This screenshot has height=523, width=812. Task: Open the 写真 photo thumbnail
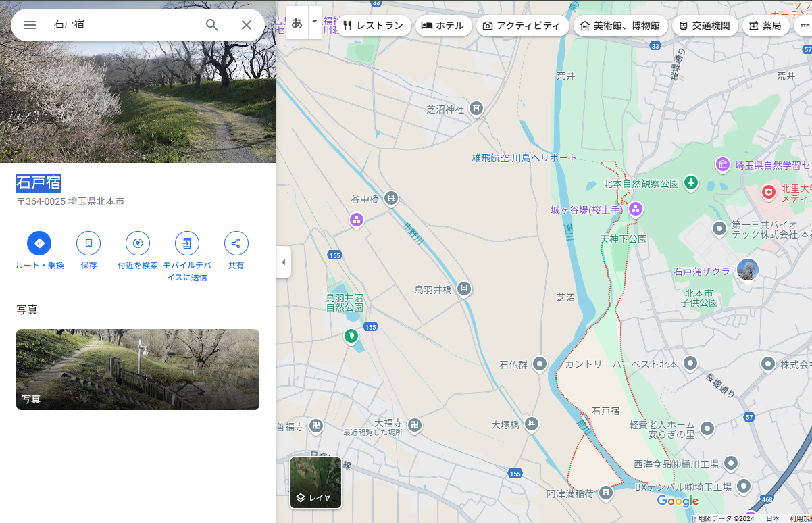coord(138,369)
